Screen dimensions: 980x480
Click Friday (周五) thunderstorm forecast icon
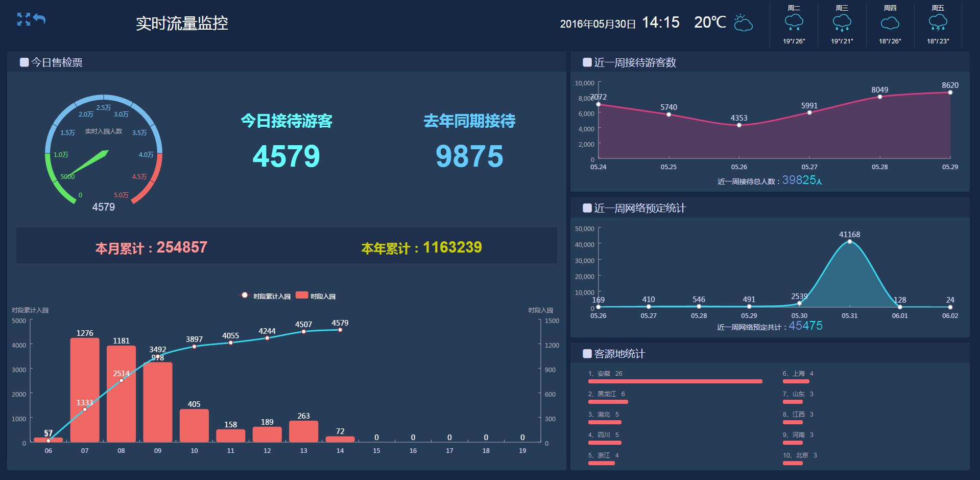(938, 23)
